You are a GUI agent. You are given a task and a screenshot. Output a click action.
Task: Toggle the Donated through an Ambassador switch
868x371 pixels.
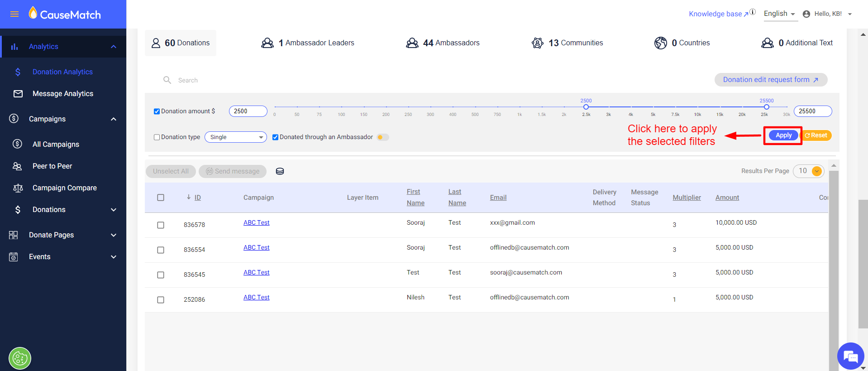click(383, 137)
